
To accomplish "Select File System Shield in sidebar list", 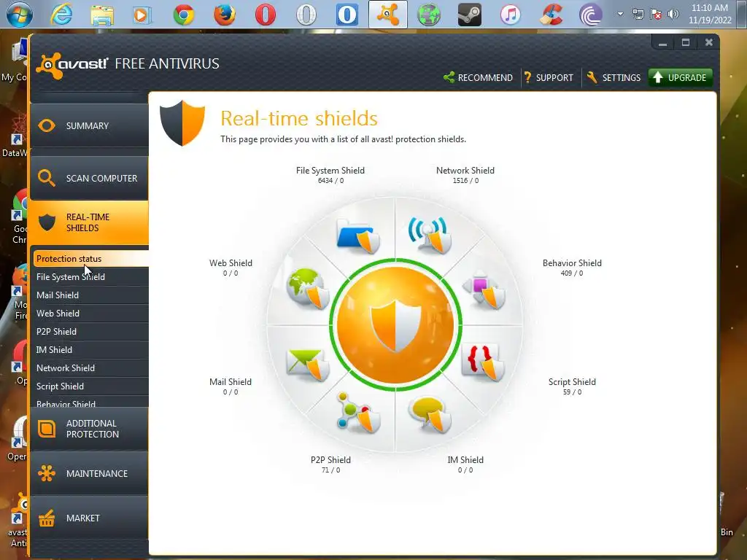I will (91, 276).
